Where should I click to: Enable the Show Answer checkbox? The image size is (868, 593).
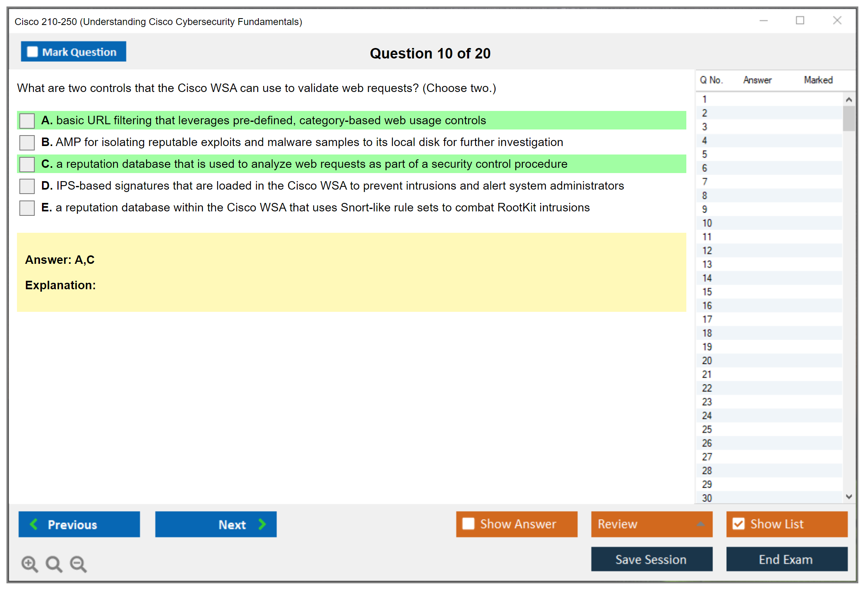[x=468, y=524]
